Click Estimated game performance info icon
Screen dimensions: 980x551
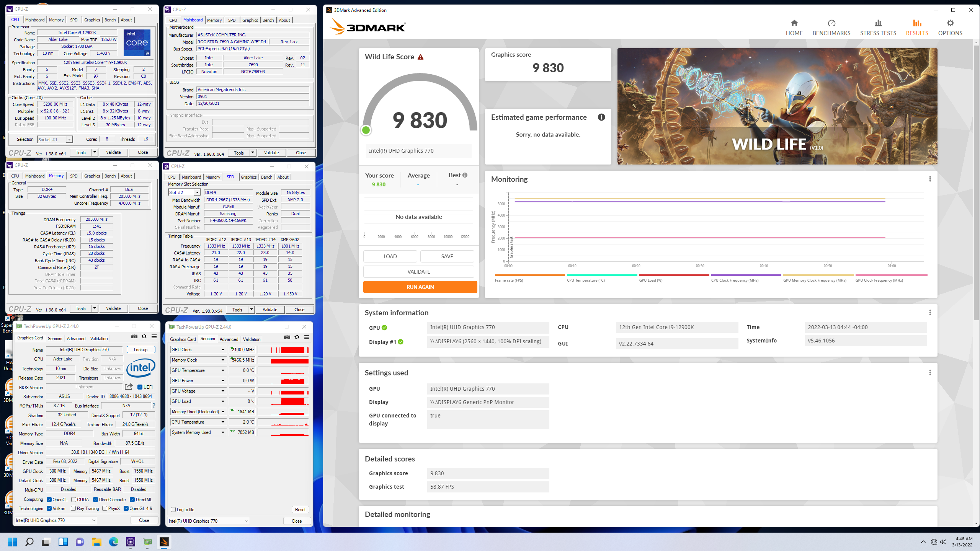[601, 117]
